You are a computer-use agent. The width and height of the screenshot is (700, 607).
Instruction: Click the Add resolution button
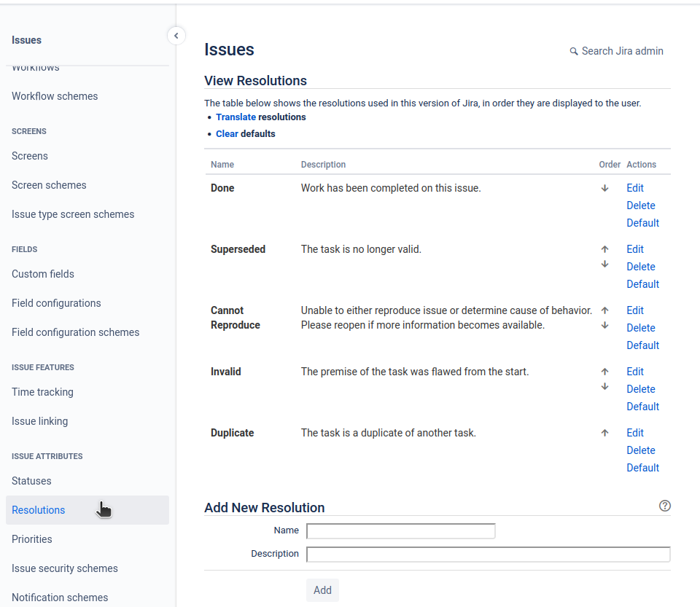tap(322, 590)
